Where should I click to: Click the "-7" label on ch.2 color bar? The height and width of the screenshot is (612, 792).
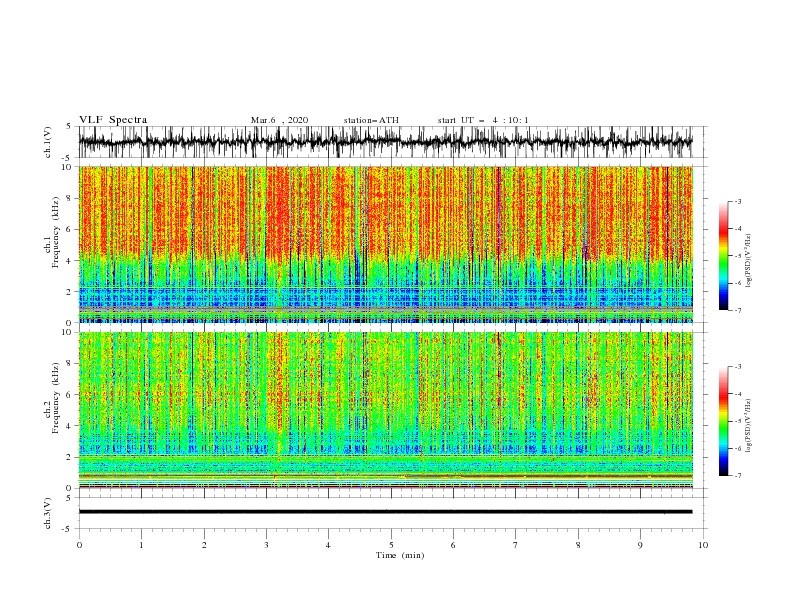(737, 476)
